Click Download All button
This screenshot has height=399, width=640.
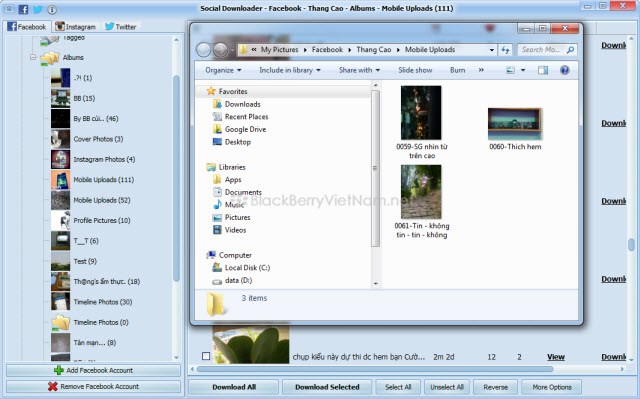pyautogui.click(x=233, y=387)
